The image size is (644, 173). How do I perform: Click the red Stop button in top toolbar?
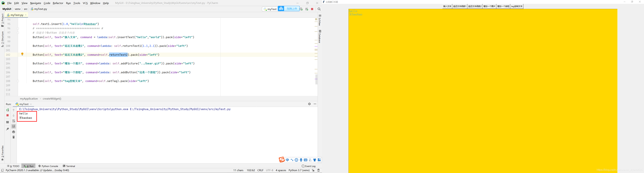(312, 9)
